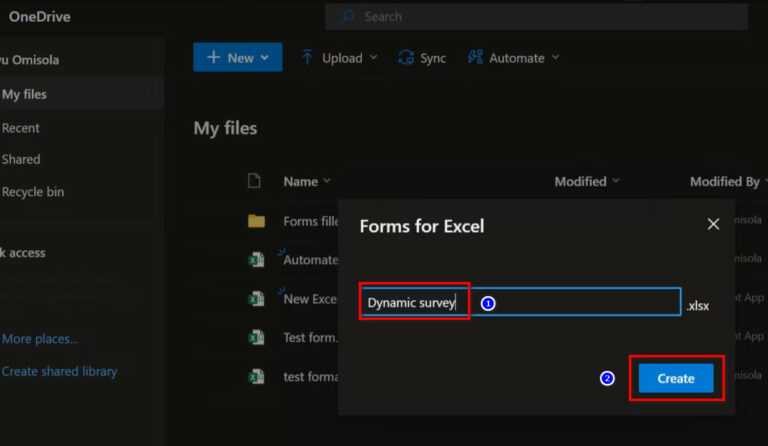Viewport: 768px width, 446px height.
Task: Open the Automate dropdown
Action: click(x=513, y=58)
